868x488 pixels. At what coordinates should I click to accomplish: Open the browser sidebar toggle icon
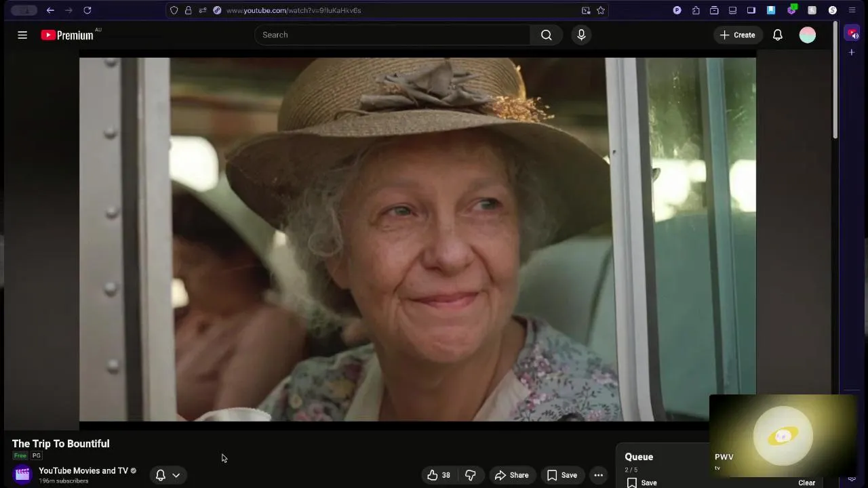click(751, 10)
